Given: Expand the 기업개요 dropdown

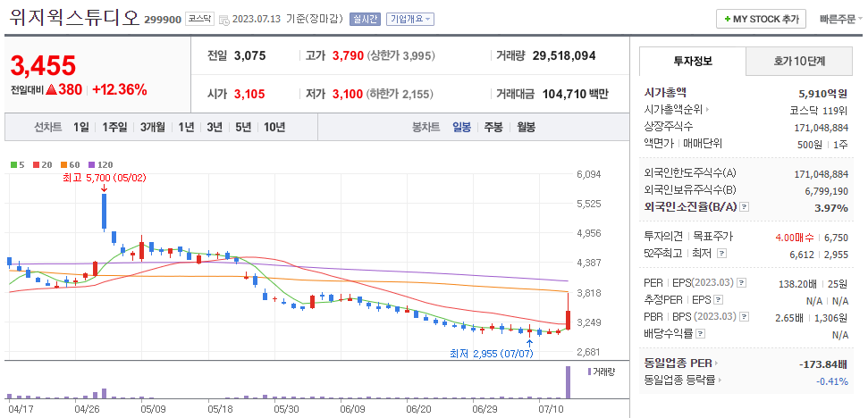Looking at the screenshot, I should click(x=409, y=19).
